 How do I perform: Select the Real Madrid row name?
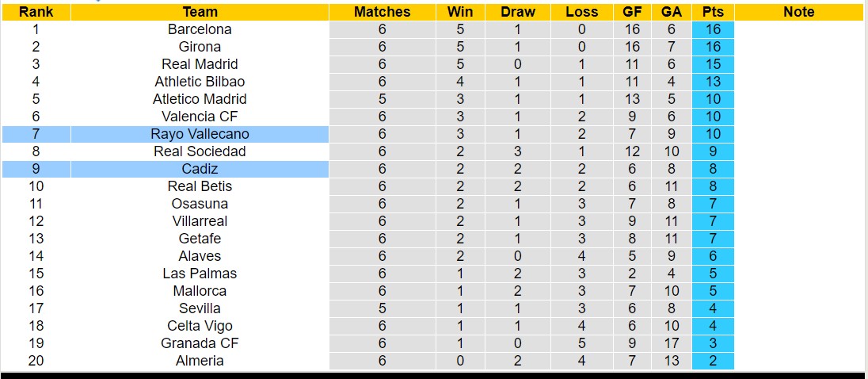point(200,64)
